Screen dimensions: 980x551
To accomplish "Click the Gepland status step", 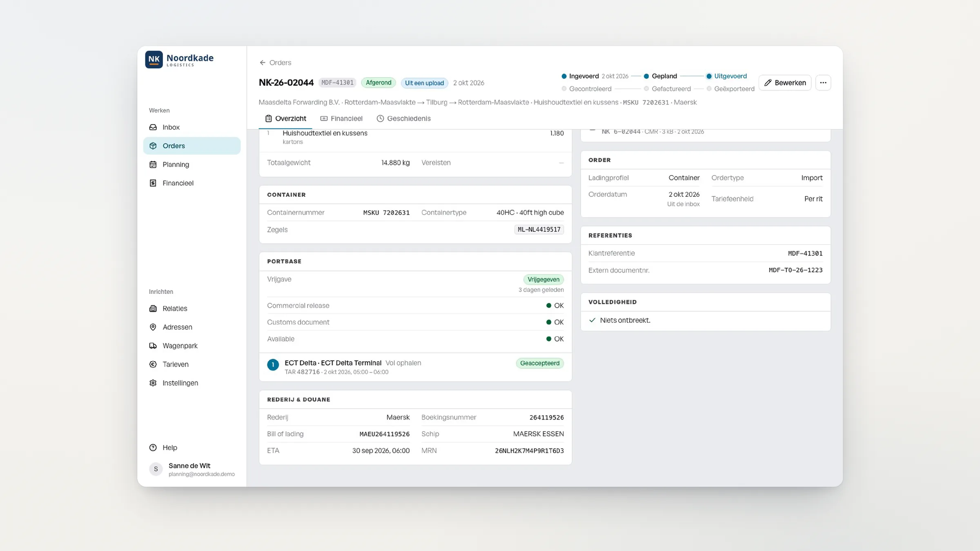I will tap(660, 76).
